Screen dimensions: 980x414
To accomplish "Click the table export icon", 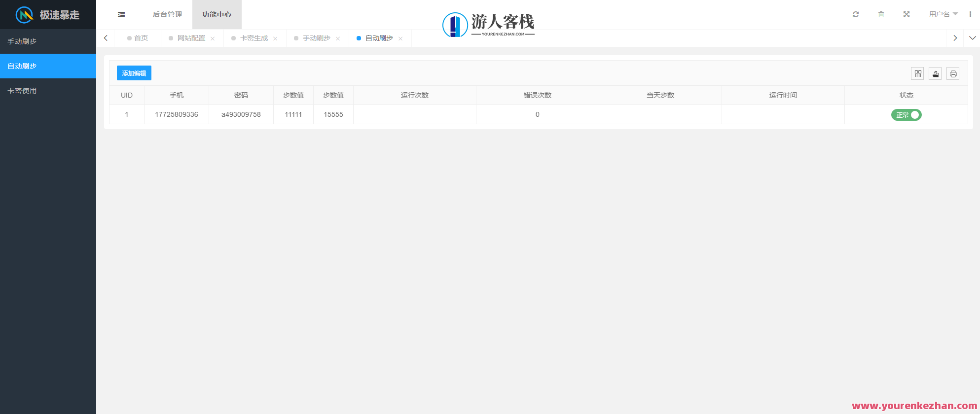I will click(935, 73).
